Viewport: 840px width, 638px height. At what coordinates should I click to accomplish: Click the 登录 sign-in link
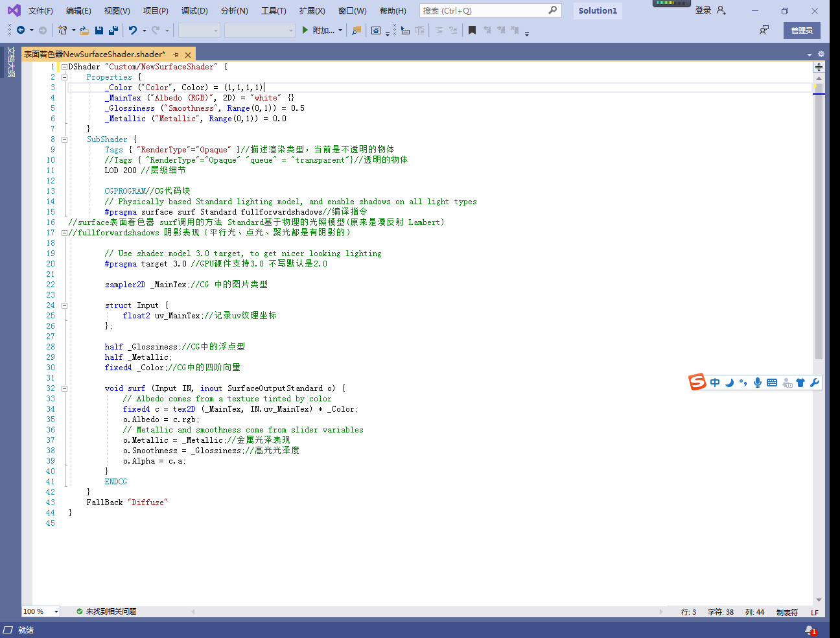tap(703, 10)
